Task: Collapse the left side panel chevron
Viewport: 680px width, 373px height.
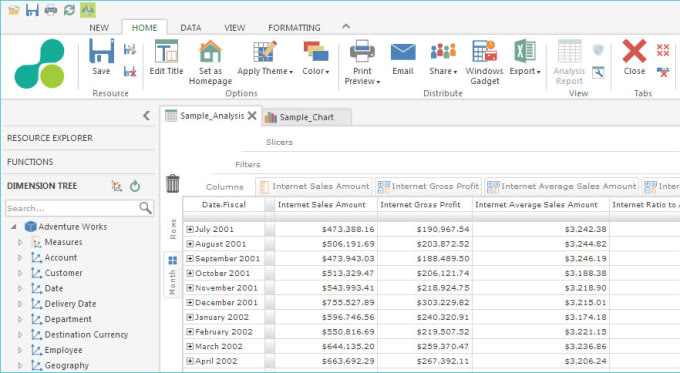Action: coord(147,115)
